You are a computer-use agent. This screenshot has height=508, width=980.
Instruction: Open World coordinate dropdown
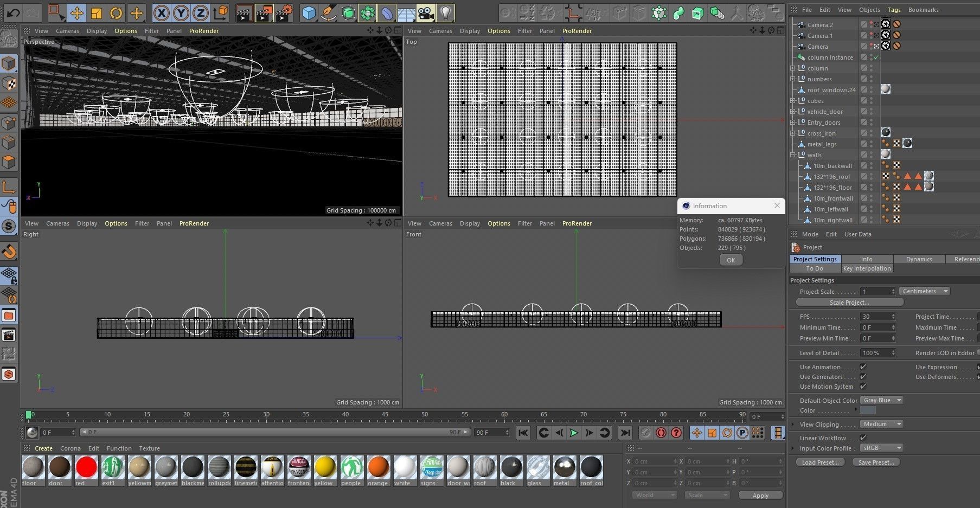tap(655, 495)
